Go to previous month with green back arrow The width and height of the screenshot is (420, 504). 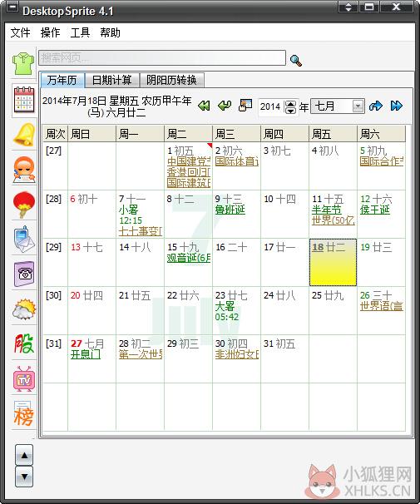pyautogui.click(x=225, y=106)
